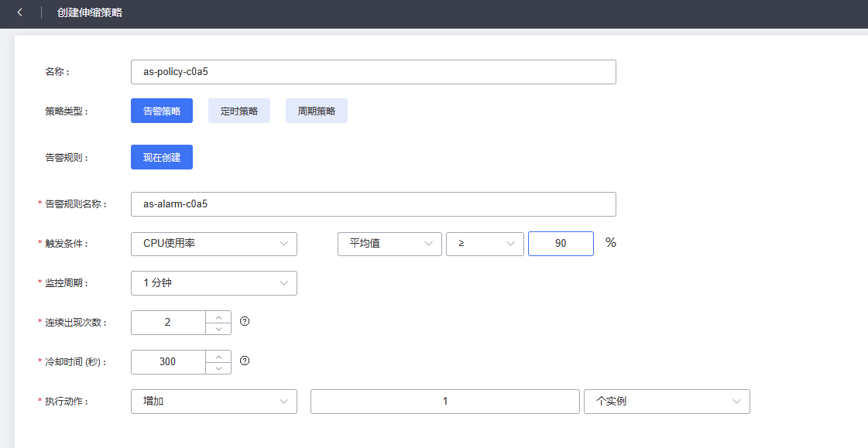The image size is (868, 448).
Task: Increase 连续出现次数 with up arrow
Action: pyautogui.click(x=218, y=316)
